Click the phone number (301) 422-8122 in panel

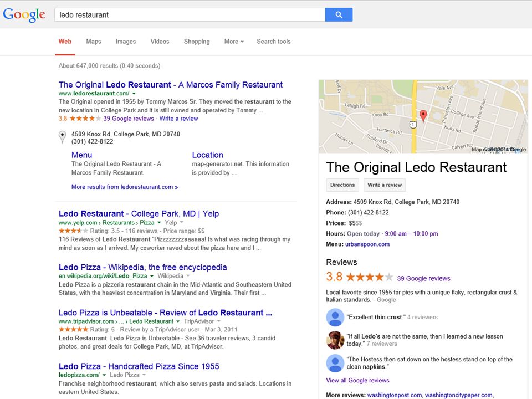point(368,212)
